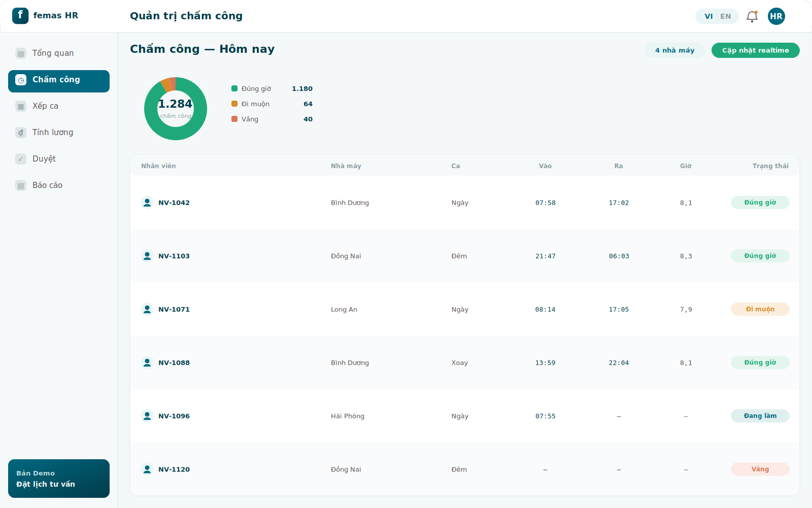Click the orange Đi muộn legend swatch
The image size is (812, 508).
234,104
